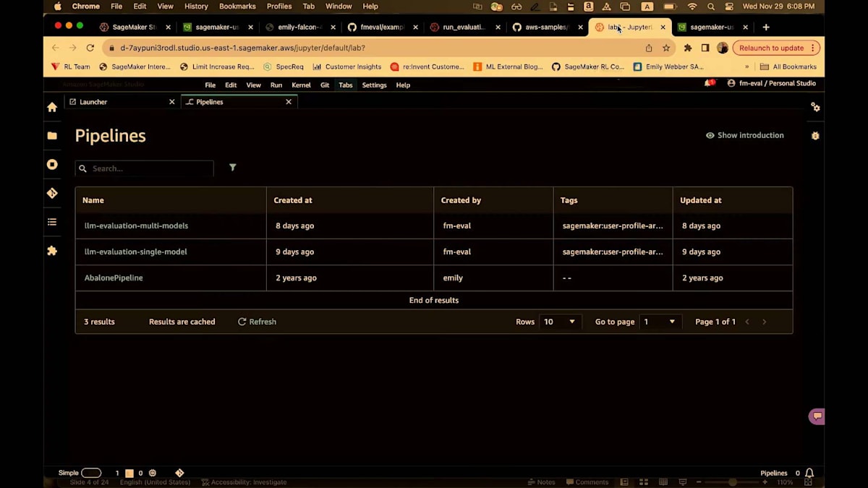The image size is (868, 488).
Task: Open the purple feedback chat icon
Action: coord(817,416)
